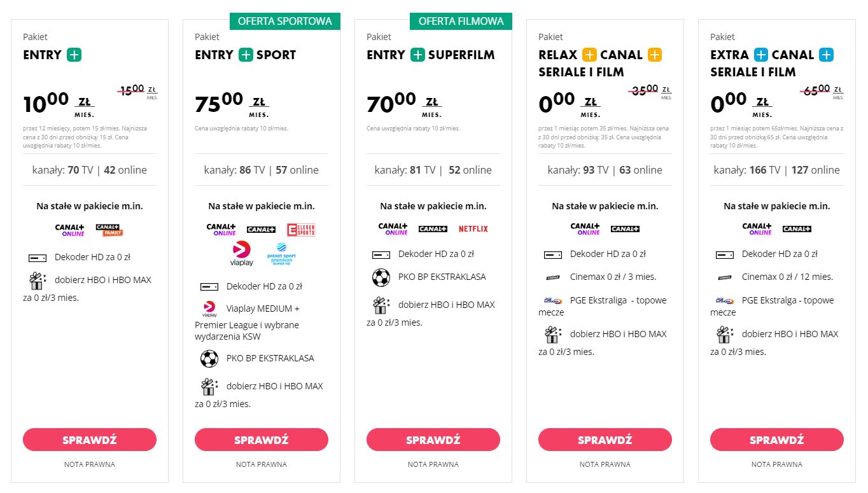Click the gift icon in Entry package
The height and width of the screenshot is (493, 868).
[x=38, y=281]
